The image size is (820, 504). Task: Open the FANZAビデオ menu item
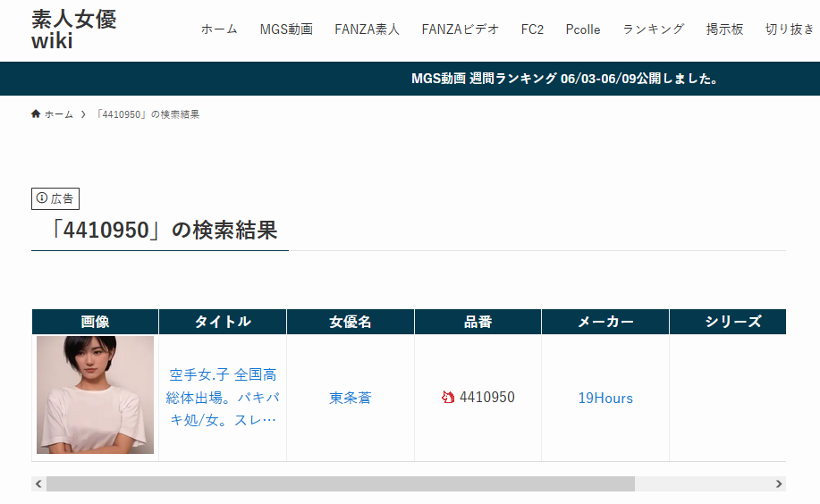coord(460,29)
